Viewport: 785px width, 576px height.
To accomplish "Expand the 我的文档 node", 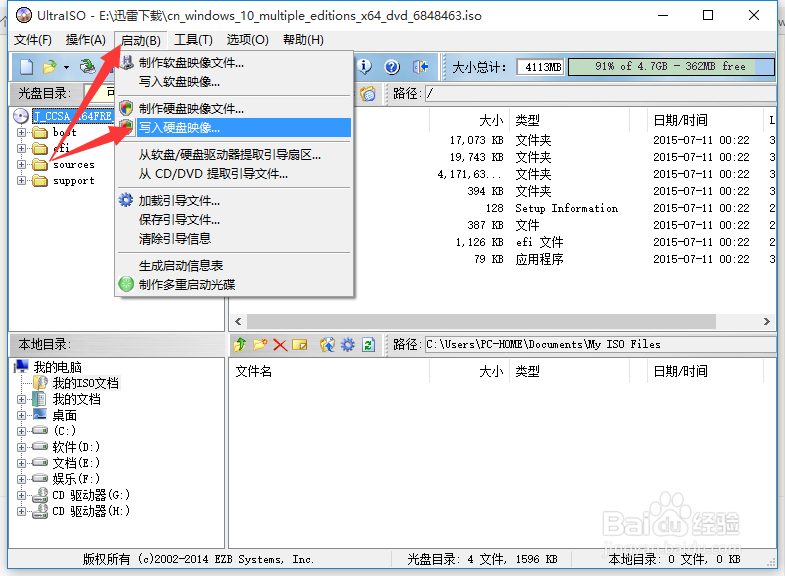I will point(21,399).
